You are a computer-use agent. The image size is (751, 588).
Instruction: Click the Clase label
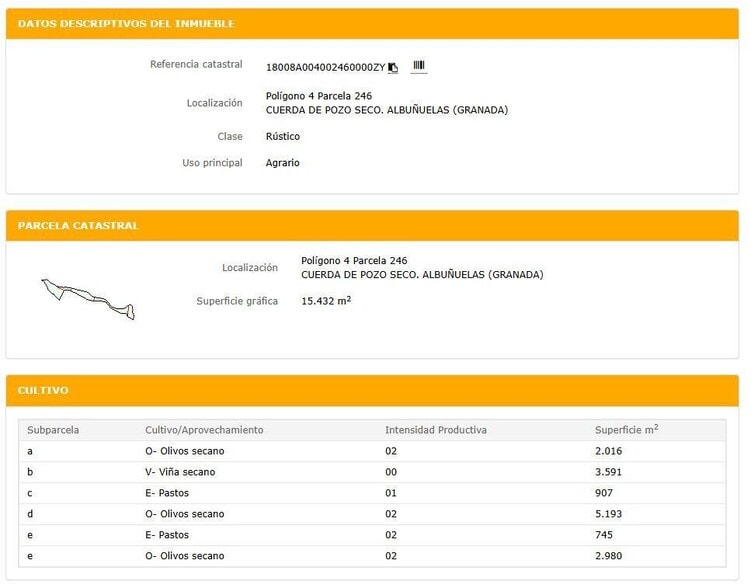(230, 136)
